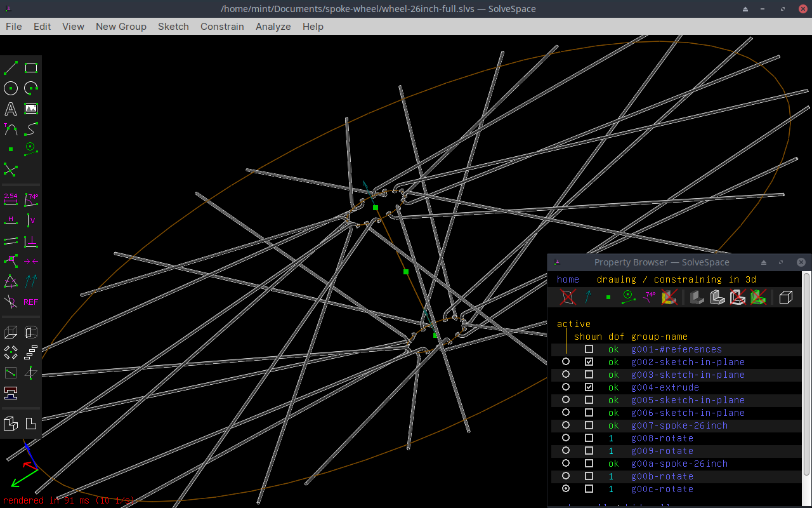
Task: Select the split curves at intersection tool
Action: coord(11,170)
